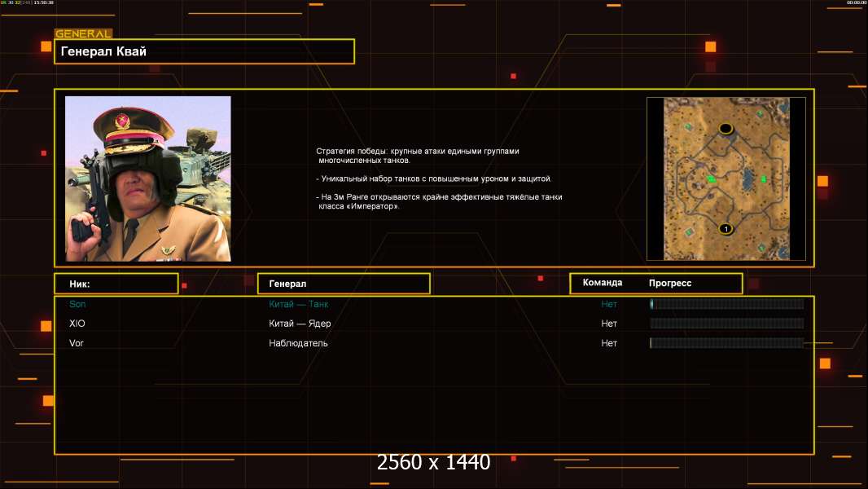Image resolution: width=868 pixels, height=489 pixels.
Task: Click the GENERAL label tag
Action: click(83, 33)
